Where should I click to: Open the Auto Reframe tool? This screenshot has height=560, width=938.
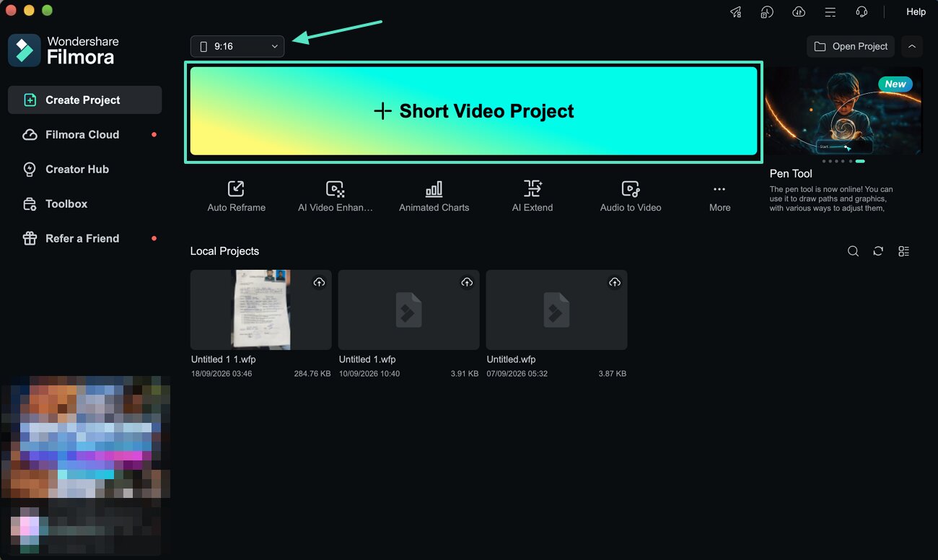coord(236,196)
